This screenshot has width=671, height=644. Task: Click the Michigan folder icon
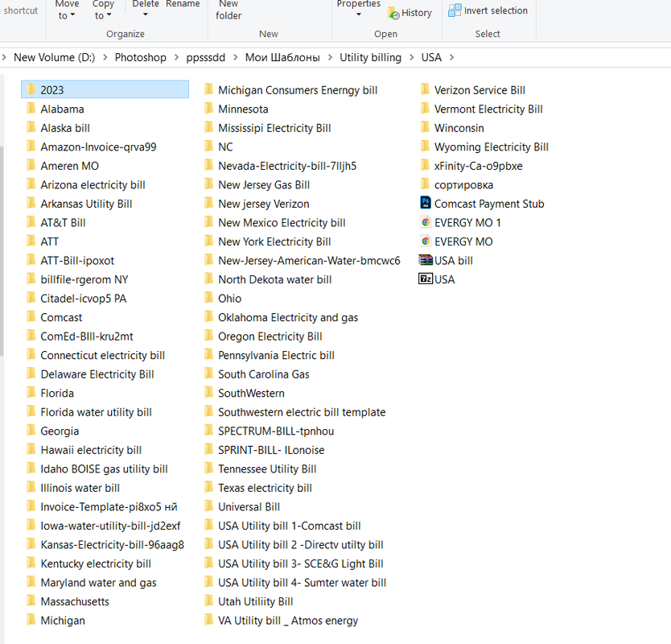coord(31,620)
